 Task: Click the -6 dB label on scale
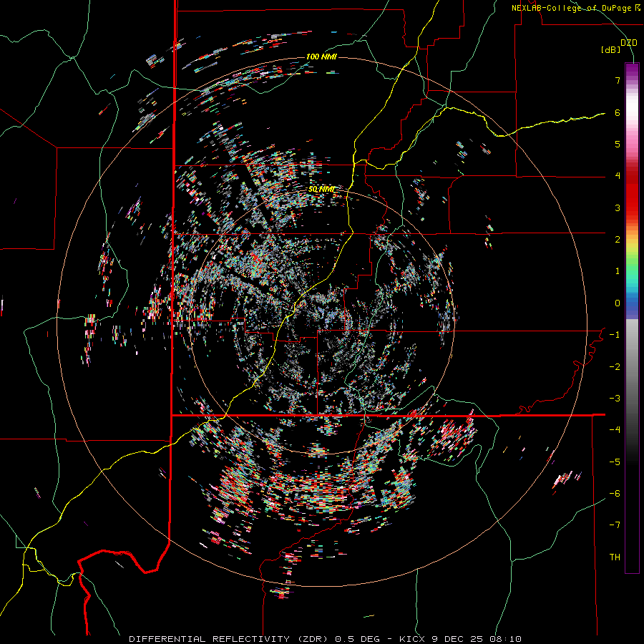615,494
